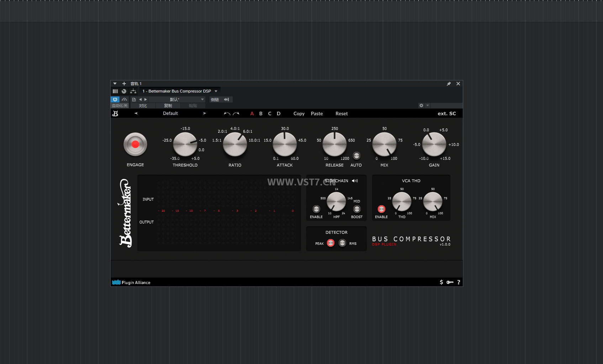Click the 侧链 sidechain button
This screenshot has height=364, width=603.
(x=215, y=100)
